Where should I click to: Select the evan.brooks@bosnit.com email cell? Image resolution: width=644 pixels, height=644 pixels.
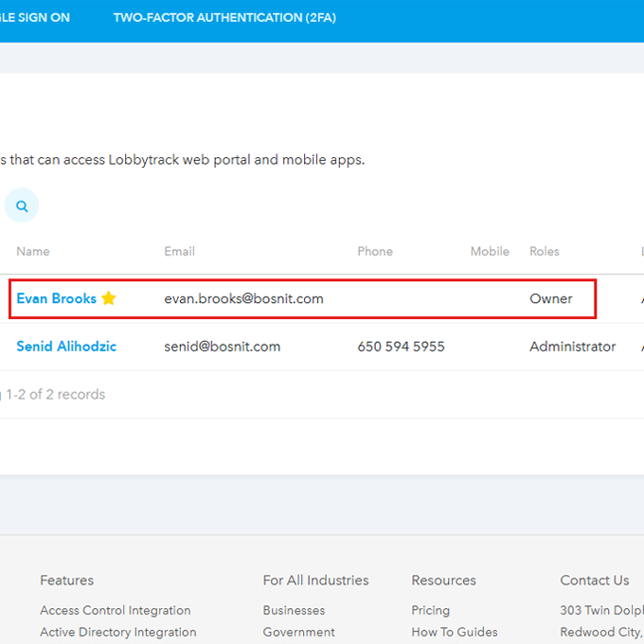pos(243,298)
